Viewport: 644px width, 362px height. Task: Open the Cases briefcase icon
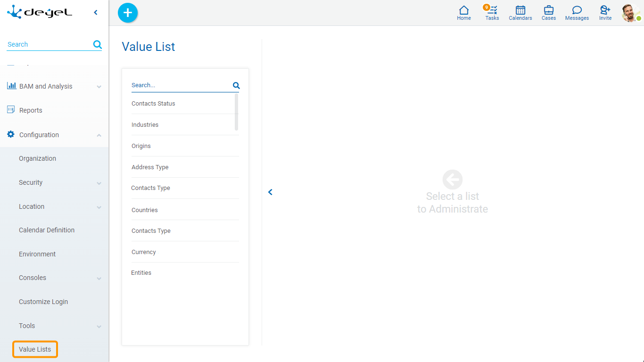pos(549,13)
